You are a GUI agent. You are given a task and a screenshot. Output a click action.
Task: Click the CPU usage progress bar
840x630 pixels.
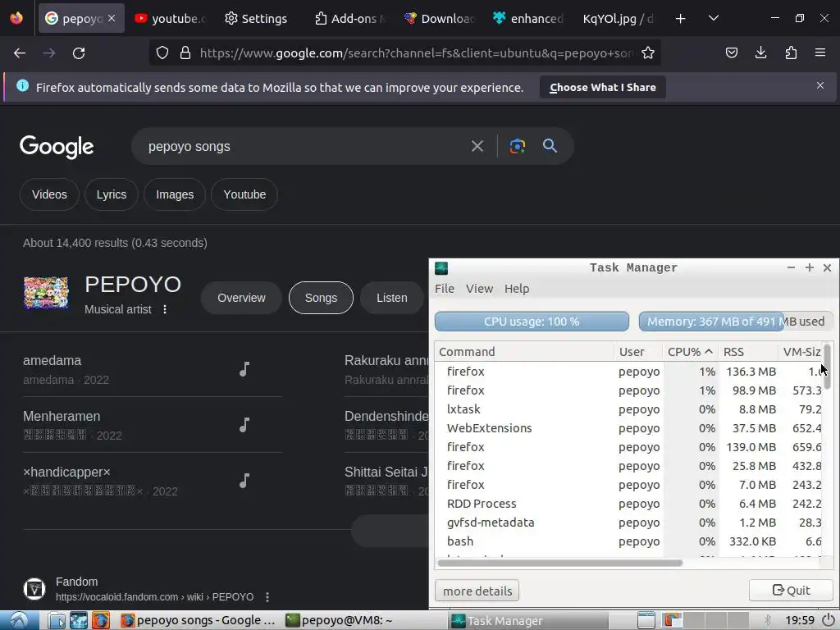point(532,322)
